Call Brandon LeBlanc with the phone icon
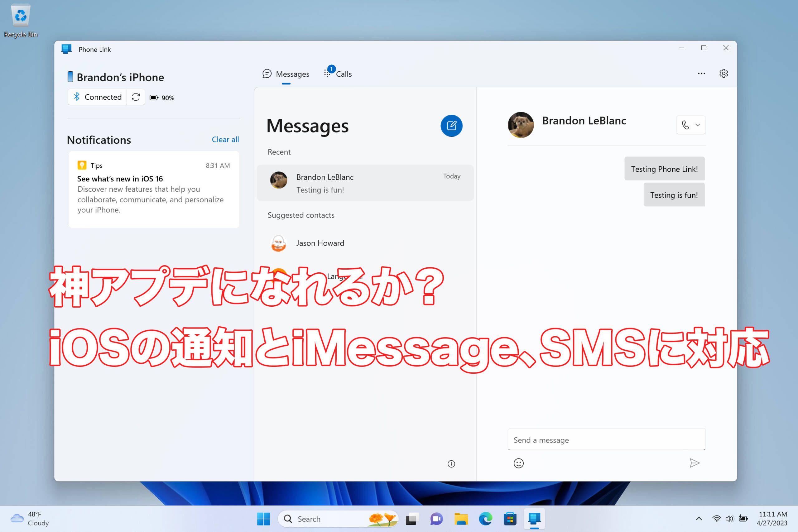This screenshot has height=532, width=798. tap(685, 125)
